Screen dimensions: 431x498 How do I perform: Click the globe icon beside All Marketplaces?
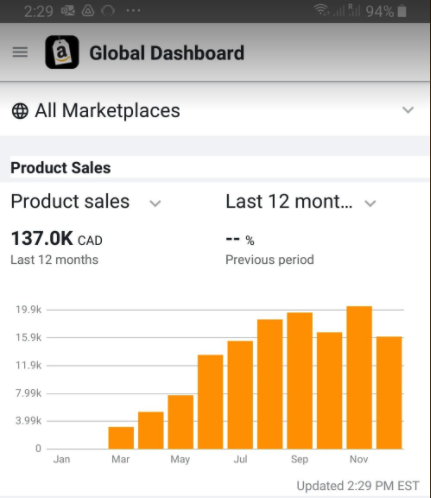coord(20,111)
